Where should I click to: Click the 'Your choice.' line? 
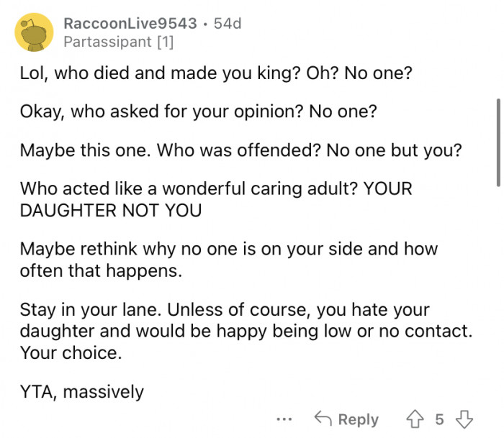pyautogui.click(x=69, y=353)
